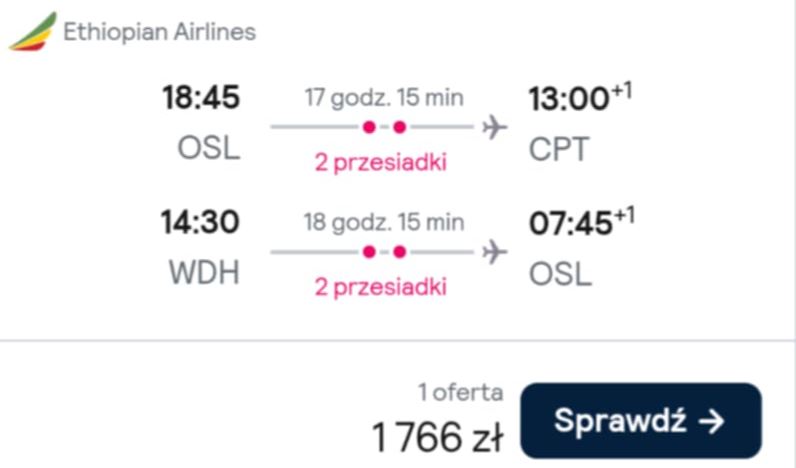The image size is (796, 468).
Task: Click the '1 oferta' offer count text
Action: click(x=461, y=392)
